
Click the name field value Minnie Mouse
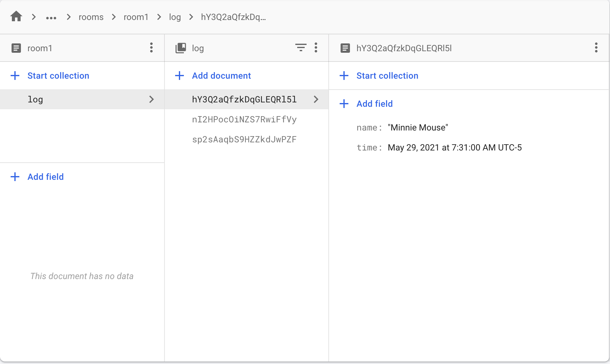click(418, 128)
